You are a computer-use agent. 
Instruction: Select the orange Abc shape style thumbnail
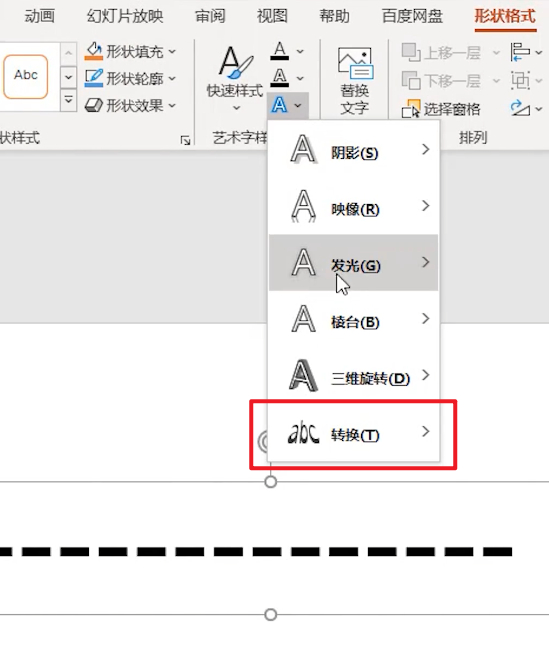tap(26, 77)
